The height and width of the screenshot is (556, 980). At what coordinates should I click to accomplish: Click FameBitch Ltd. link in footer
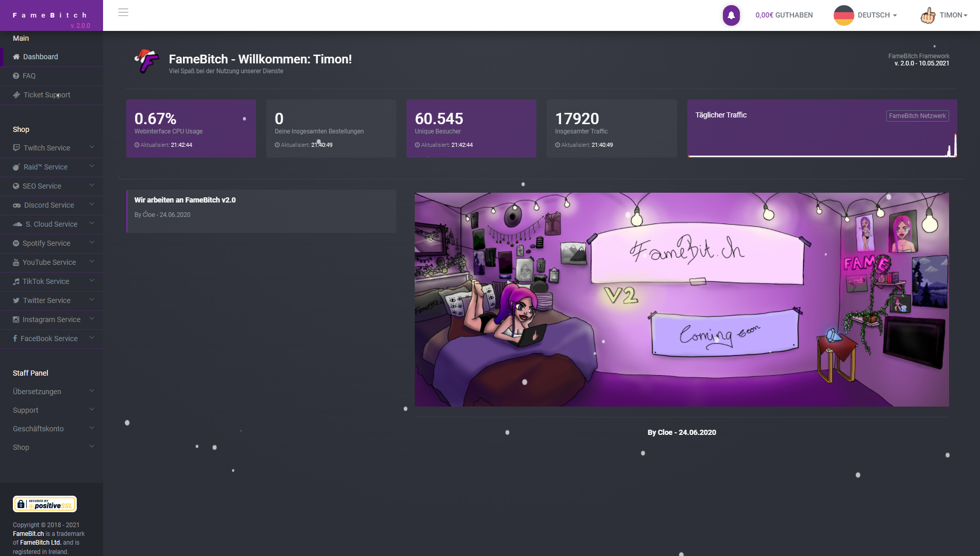pos(41,543)
